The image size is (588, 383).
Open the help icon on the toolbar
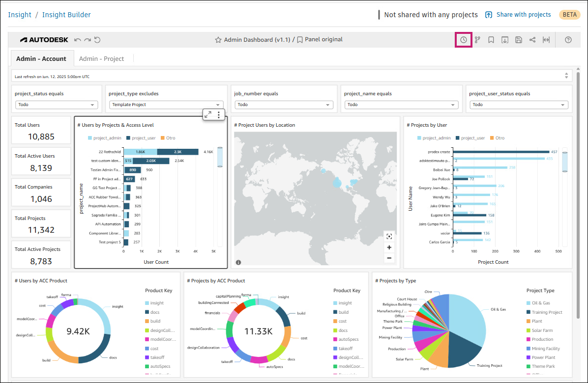click(x=568, y=39)
